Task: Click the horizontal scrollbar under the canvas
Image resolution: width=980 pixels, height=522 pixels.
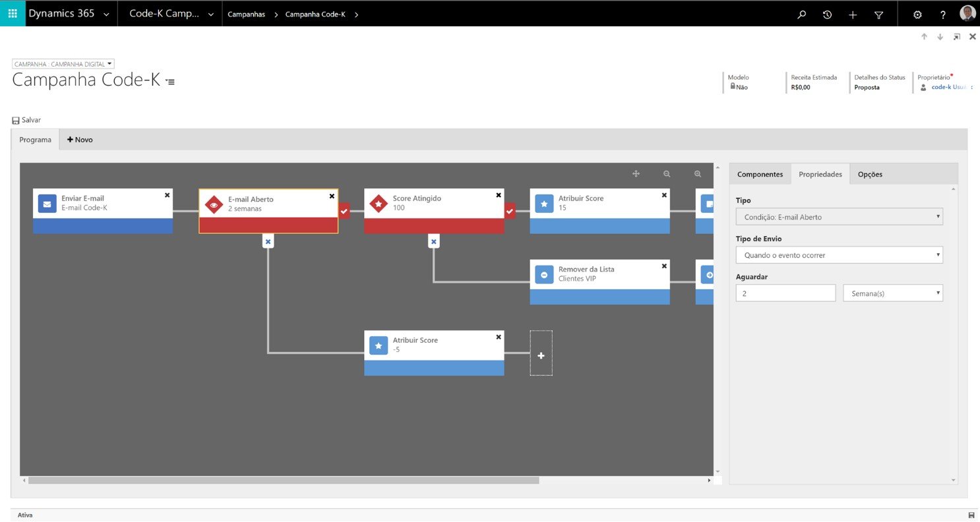Action: click(284, 480)
